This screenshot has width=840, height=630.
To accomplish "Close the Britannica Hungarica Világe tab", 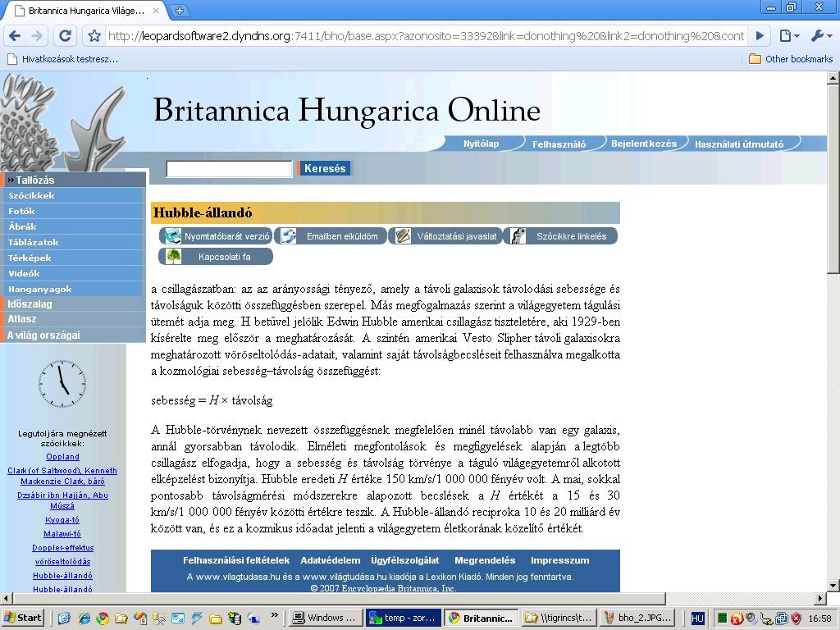I will click(156, 10).
